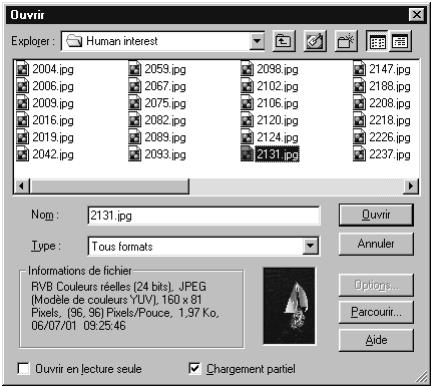Select file 2098.jpg
The width and height of the screenshot is (431, 387).
269,69
